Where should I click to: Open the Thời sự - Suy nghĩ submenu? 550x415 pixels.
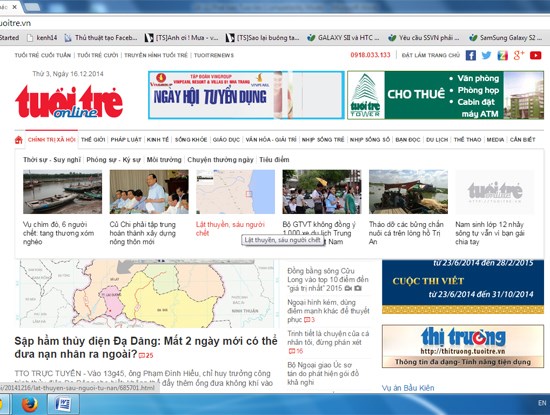(52, 160)
